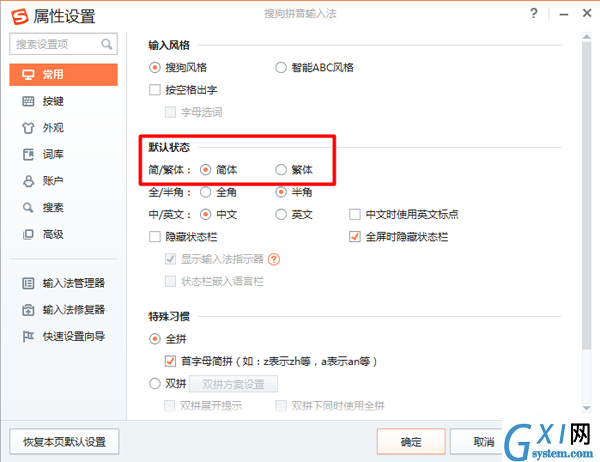Close the 属性设置 window
600x462 pixels.
(587, 13)
